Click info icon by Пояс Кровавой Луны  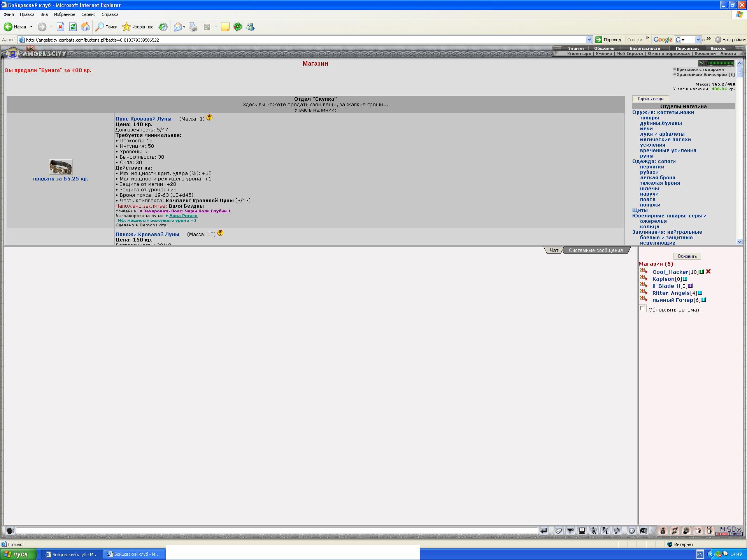[209, 117]
